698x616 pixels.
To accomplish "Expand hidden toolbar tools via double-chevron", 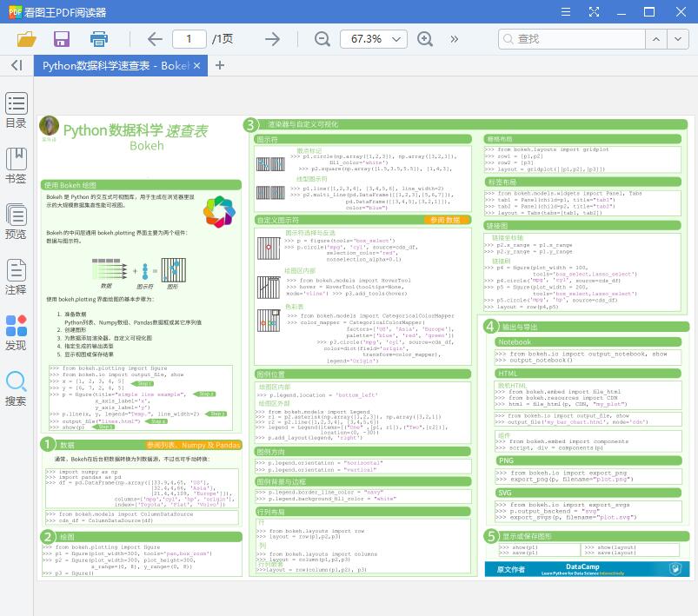I will 454,39.
